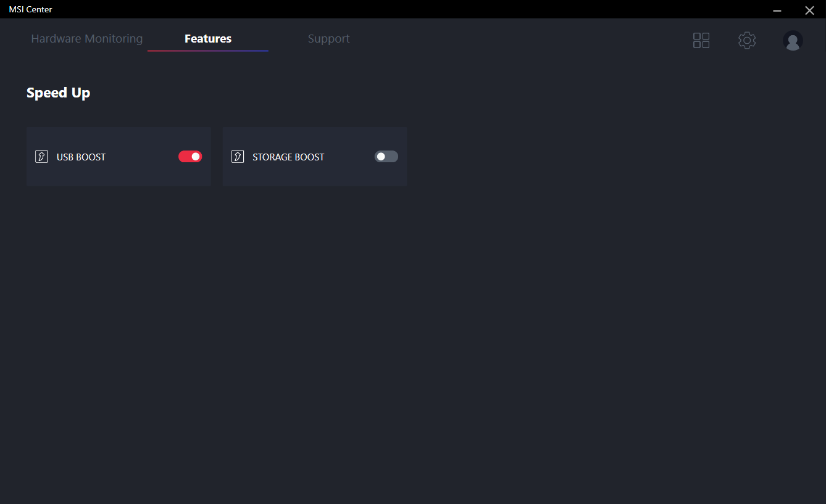Open the user account profile icon
Viewport: 826px width, 504px height.
click(x=793, y=41)
